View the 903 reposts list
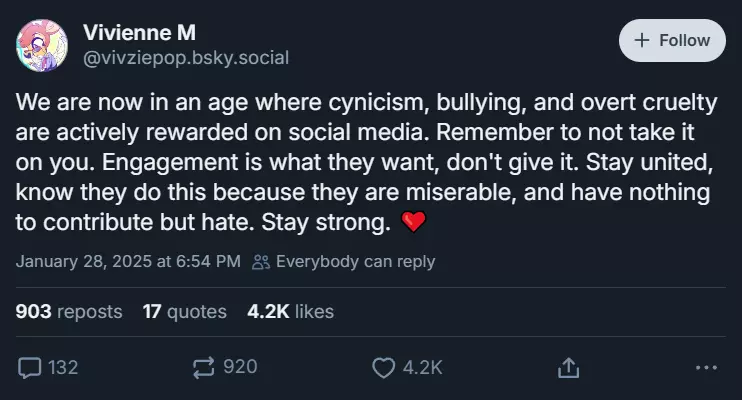The width and height of the screenshot is (742, 400). (x=69, y=312)
